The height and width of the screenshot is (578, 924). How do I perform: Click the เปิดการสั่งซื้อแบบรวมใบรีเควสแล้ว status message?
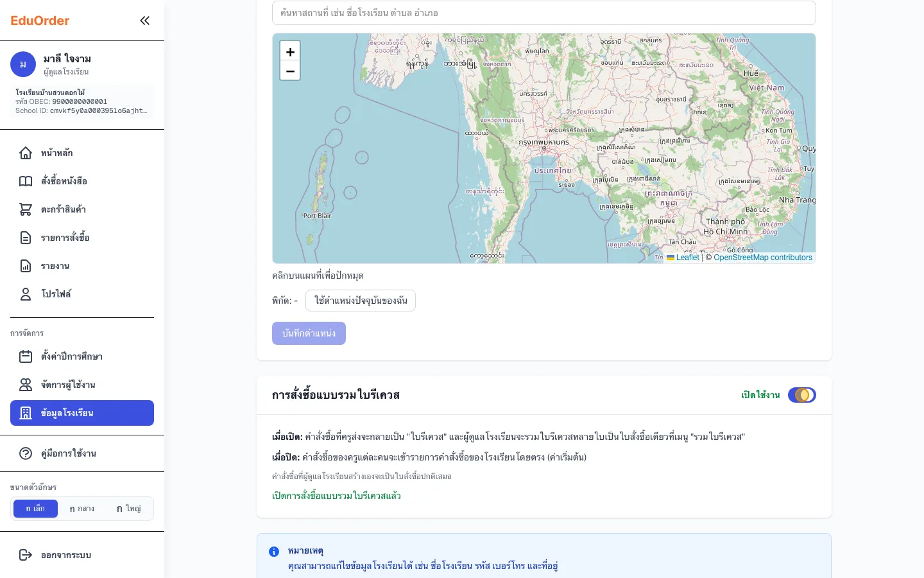pyautogui.click(x=336, y=496)
